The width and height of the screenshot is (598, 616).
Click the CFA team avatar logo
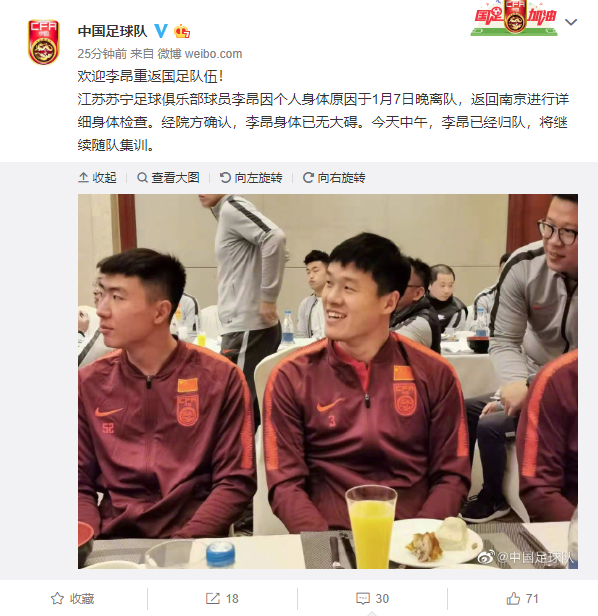[44, 42]
